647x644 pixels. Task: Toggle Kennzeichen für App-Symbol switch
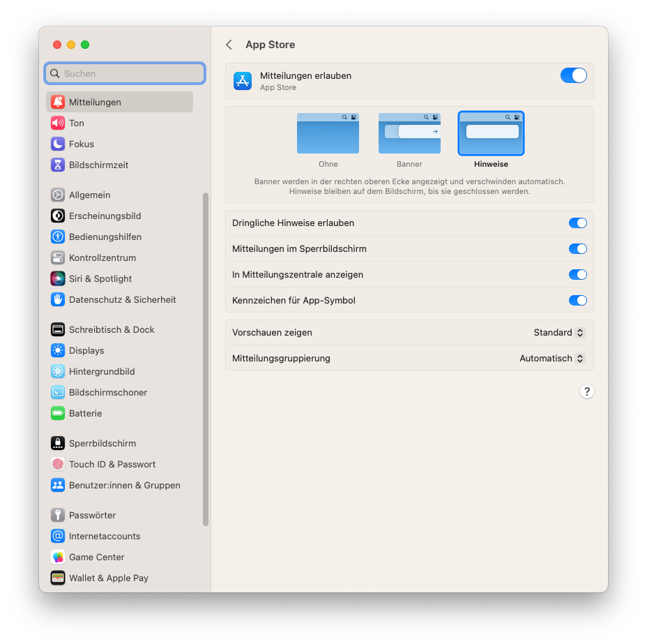tap(578, 301)
